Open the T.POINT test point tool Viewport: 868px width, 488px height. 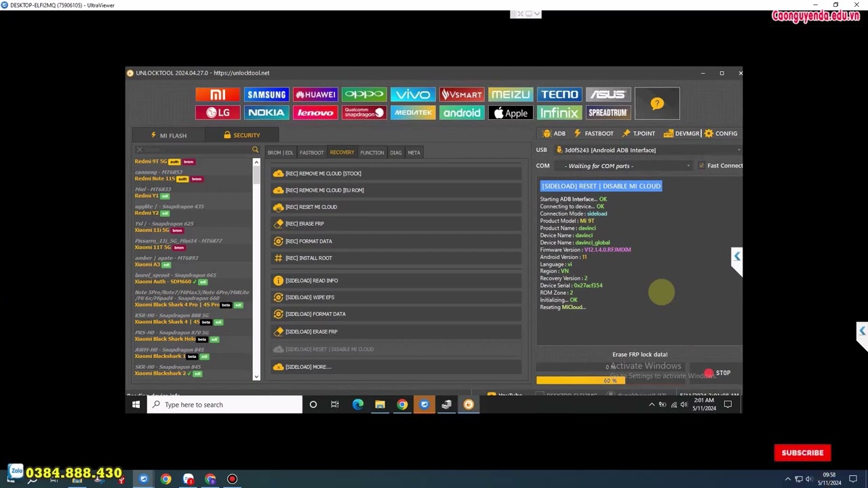tap(638, 134)
